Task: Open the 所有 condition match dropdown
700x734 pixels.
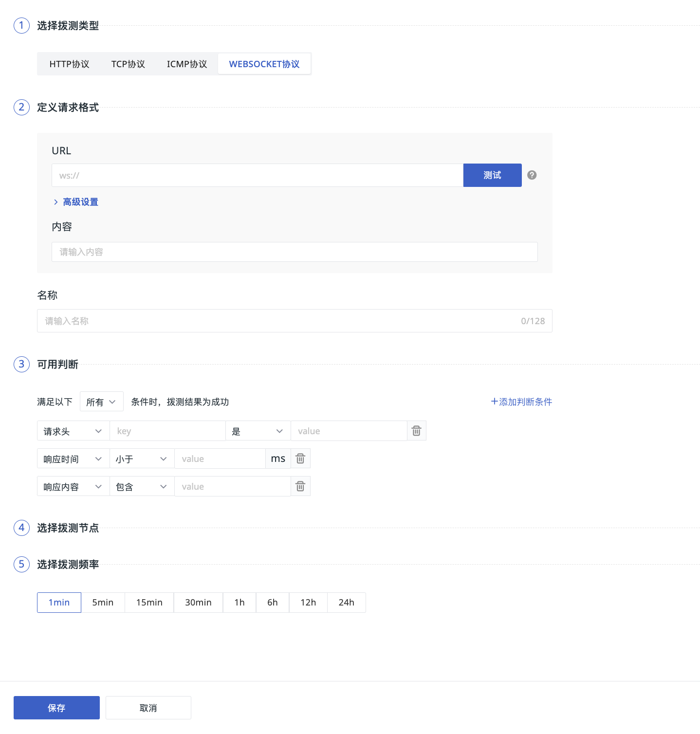Action: pos(101,402)
